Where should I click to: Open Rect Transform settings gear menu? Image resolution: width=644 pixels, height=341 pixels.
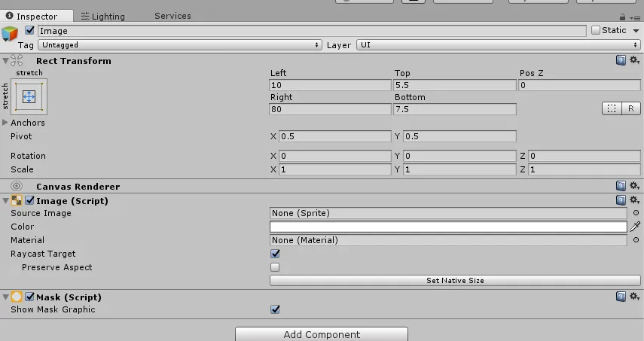coord(634,60)
